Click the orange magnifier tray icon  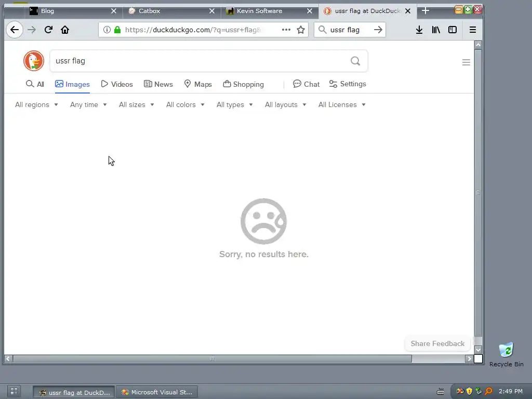click(x=488, y=391)
